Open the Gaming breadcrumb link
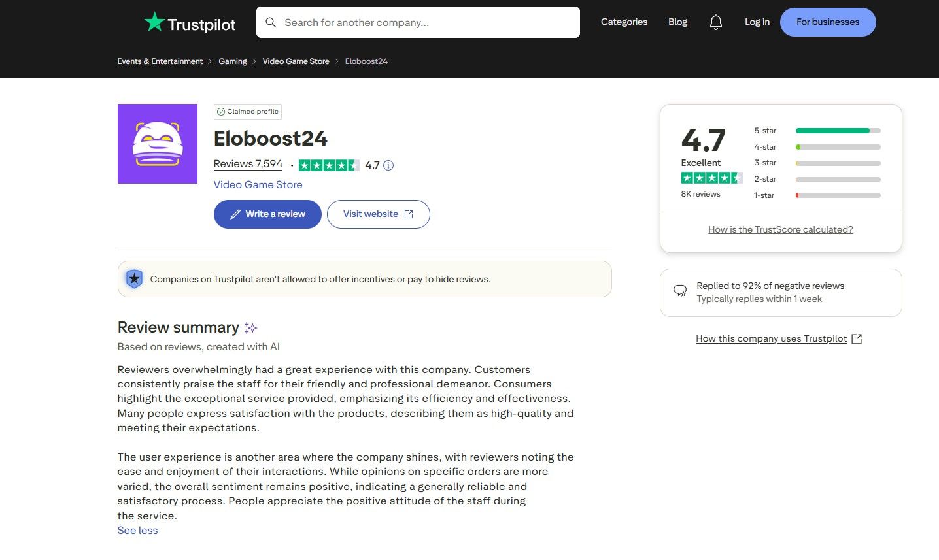Image resolution: width=939 pixels, height=560 pixels. pyautogui.click(x=232, y=61)
